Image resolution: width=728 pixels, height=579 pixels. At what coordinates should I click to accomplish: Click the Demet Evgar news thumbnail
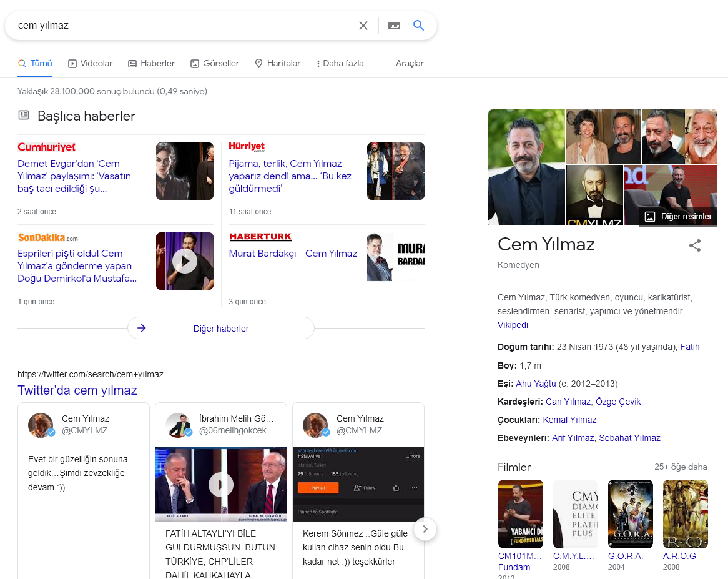[185, 171]
